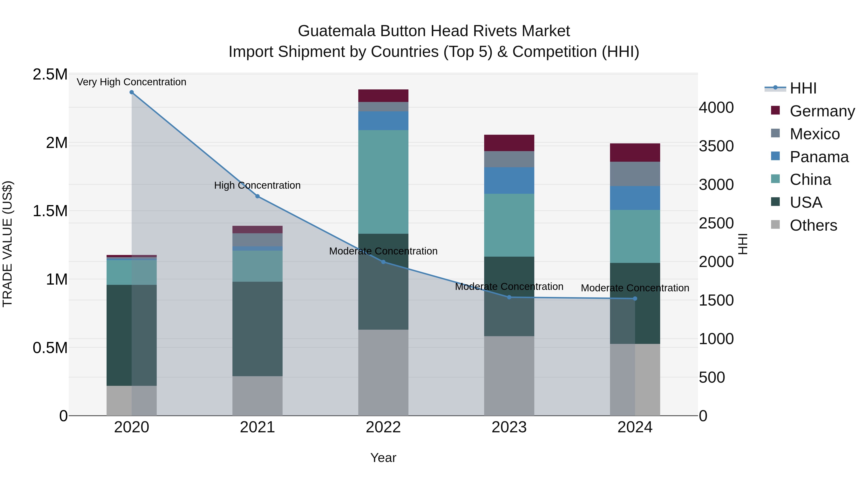Click the 2020 Others bar segment
This screenshot has height=488, width=868.
132,401
